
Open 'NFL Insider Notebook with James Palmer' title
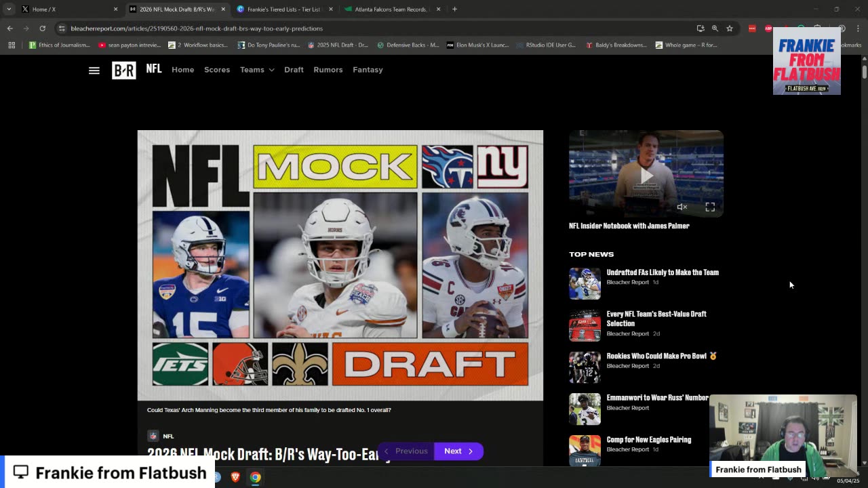pos(629,226)
